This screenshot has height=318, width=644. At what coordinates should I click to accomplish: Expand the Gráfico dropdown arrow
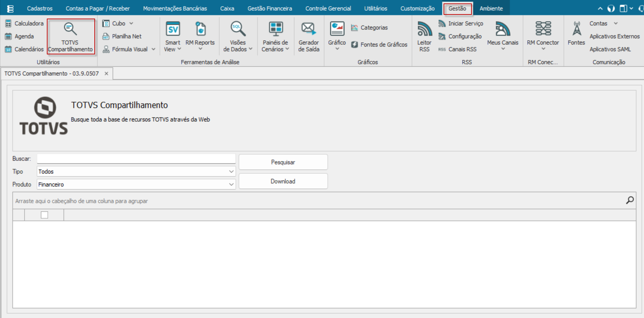337,49
